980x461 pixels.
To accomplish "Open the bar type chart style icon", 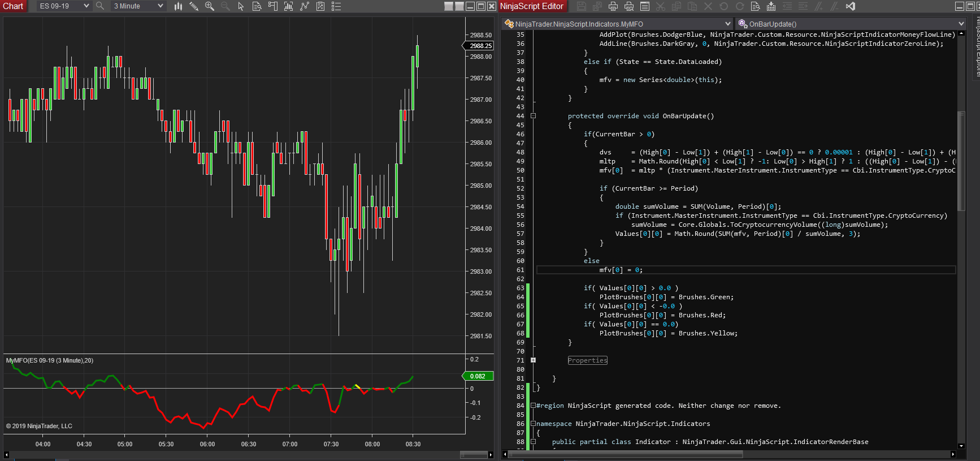I will 178,6.
